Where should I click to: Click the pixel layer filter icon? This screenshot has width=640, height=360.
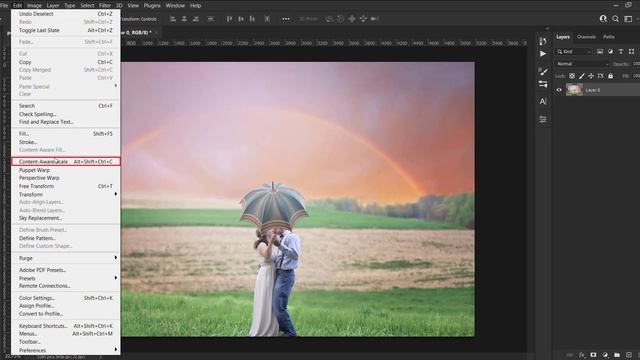point(600,51)
